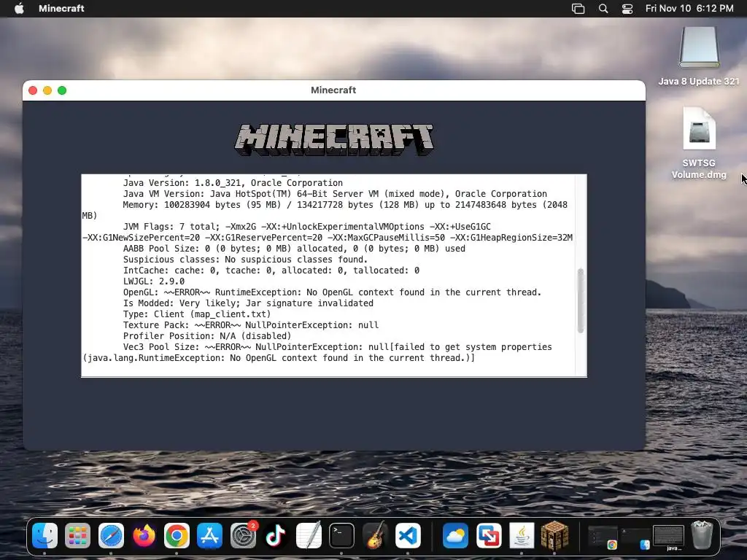Image resolution: width=747 pixels, height=560 pixels.
Task: Open Visual Studio Code from the Dock
Action: click(x=408, y=536)
